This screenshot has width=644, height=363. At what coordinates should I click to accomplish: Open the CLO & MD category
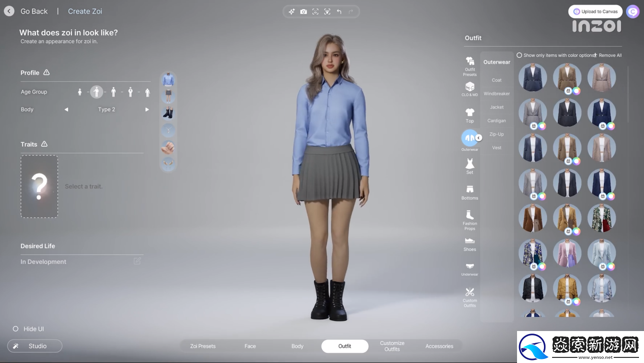click(470, 89)
